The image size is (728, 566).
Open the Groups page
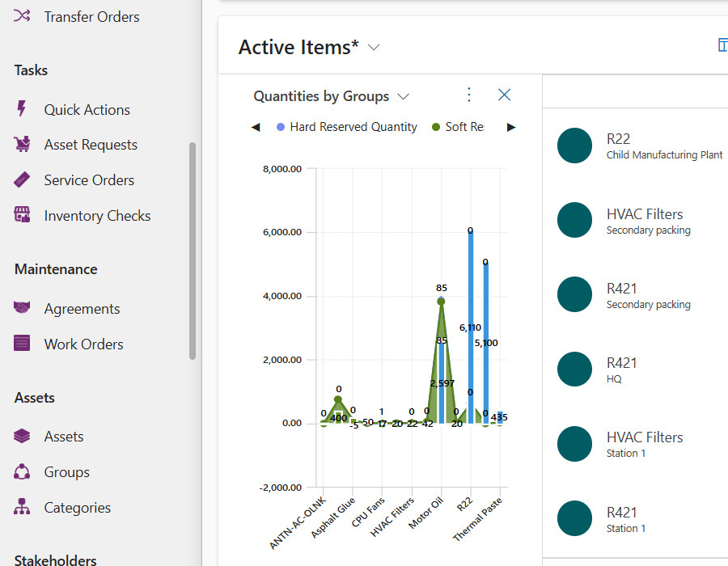coord(67,472)
